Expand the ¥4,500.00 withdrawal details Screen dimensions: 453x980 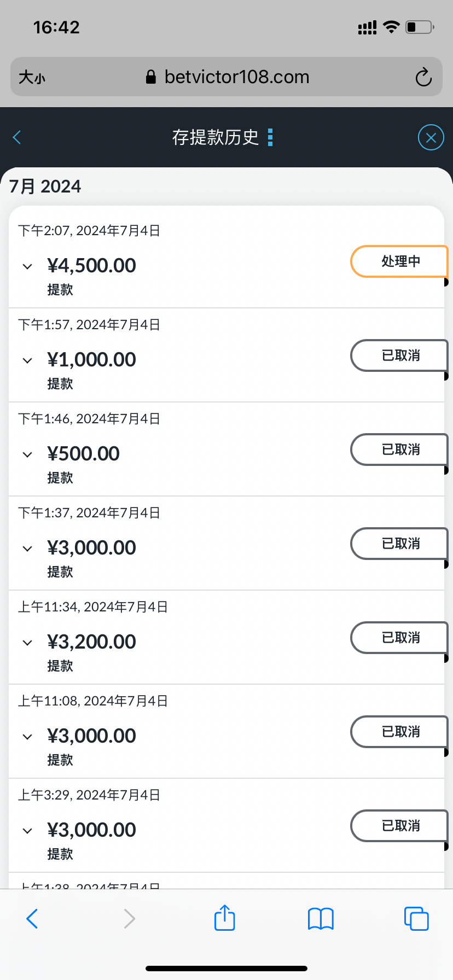click(27, 266)
